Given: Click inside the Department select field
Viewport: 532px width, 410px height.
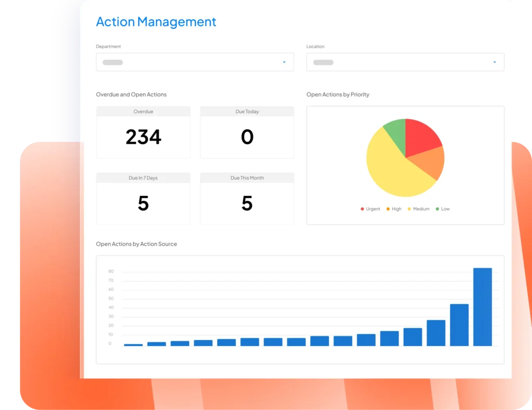Looking at the screenshot, I should (187, 62).
